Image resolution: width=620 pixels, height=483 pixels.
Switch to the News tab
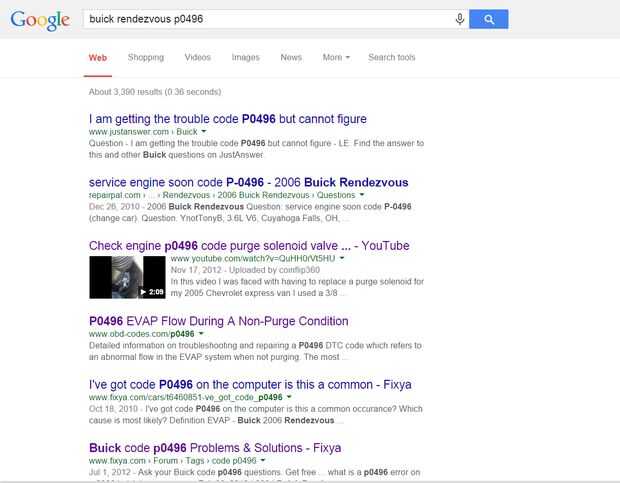click(x=291, y=57)
